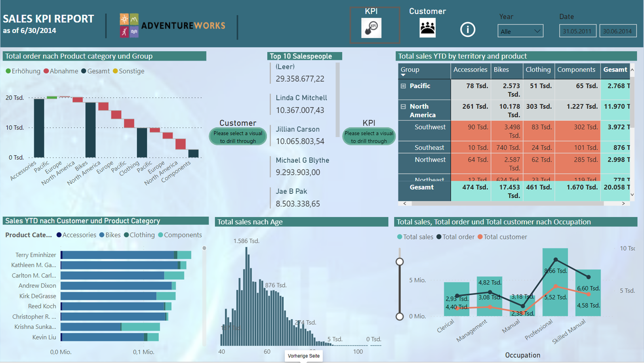
Task: Open the Customer page people icon
Action: point(427,28)
